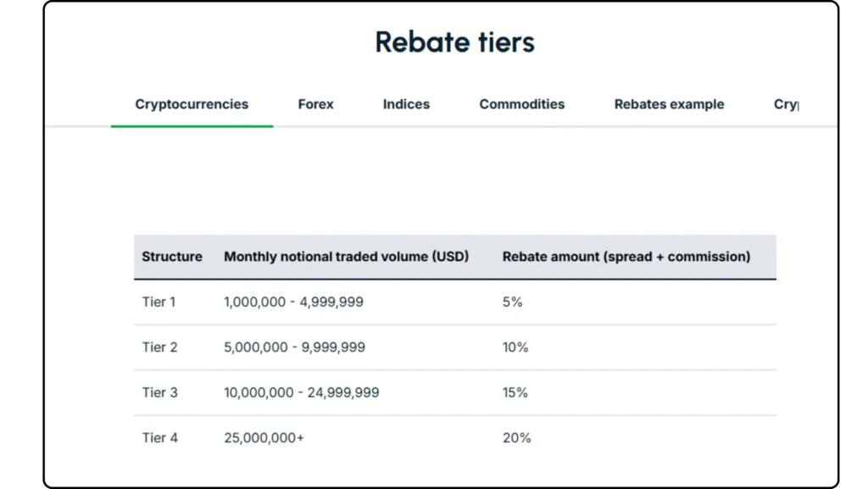The image size is (868, 489).
Task: Open the partially visible rightmost tab
Action: pos(787,104)
